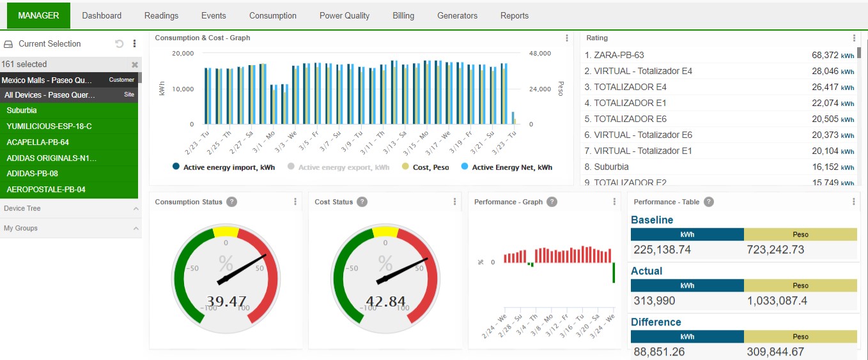Image resolution: width=868 pixels, height=360 pixels.
Task: Select Suburbia device in selection list
Action: [x=22, y=110]
